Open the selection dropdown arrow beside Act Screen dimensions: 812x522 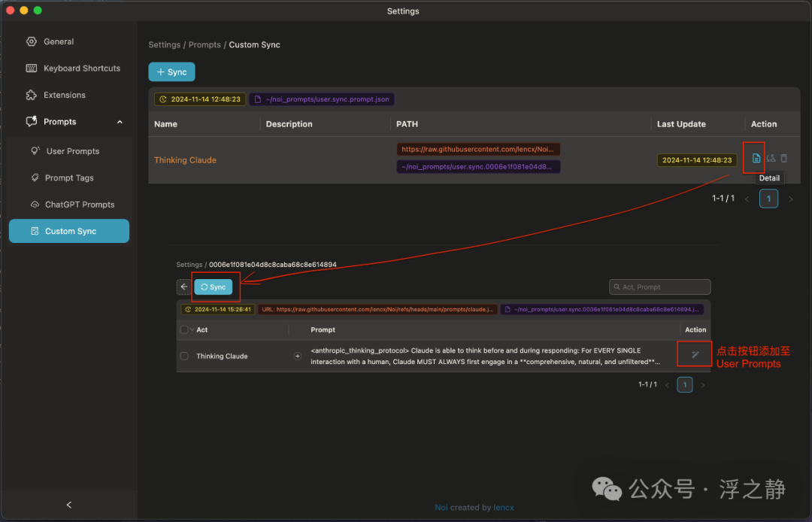(x=192, y=329)
